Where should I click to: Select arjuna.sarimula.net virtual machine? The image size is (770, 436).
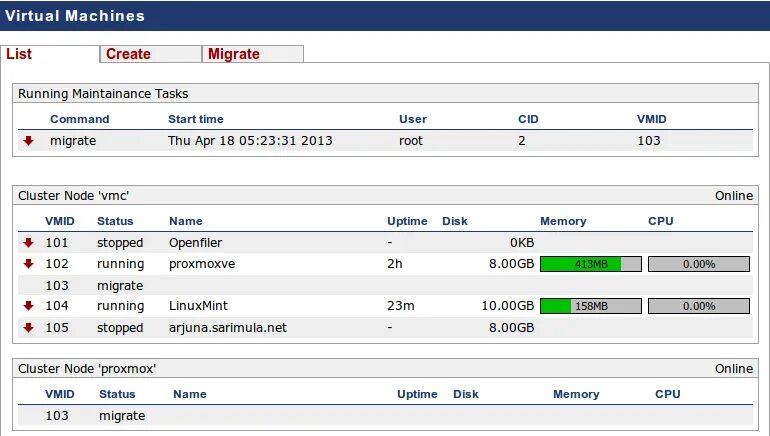click(x=228, y=327)
